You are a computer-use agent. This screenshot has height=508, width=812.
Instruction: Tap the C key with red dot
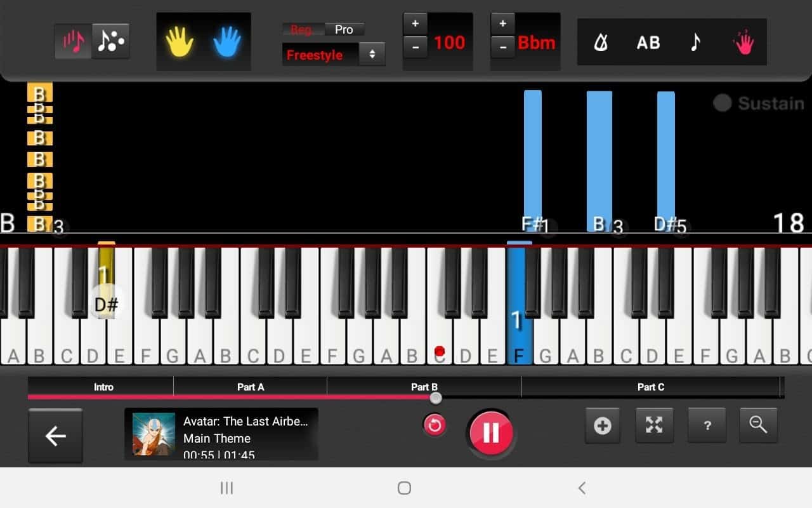[439, 343]
